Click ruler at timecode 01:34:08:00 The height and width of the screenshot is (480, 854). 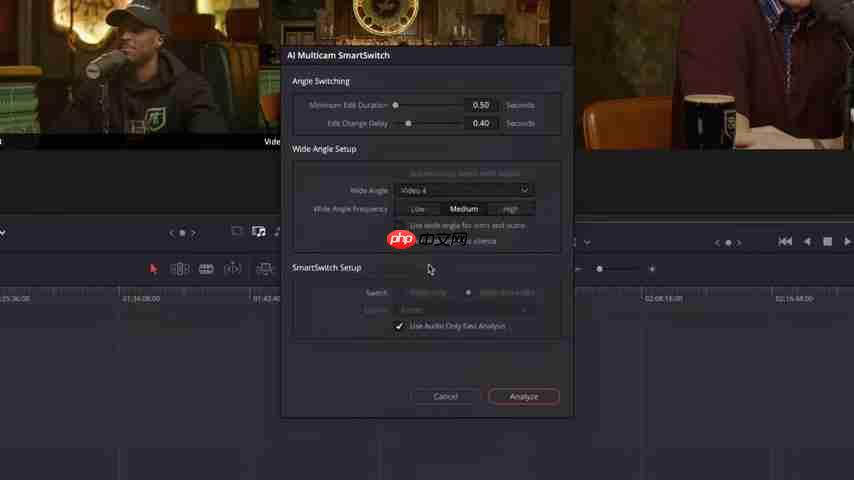tap(141, 299)
